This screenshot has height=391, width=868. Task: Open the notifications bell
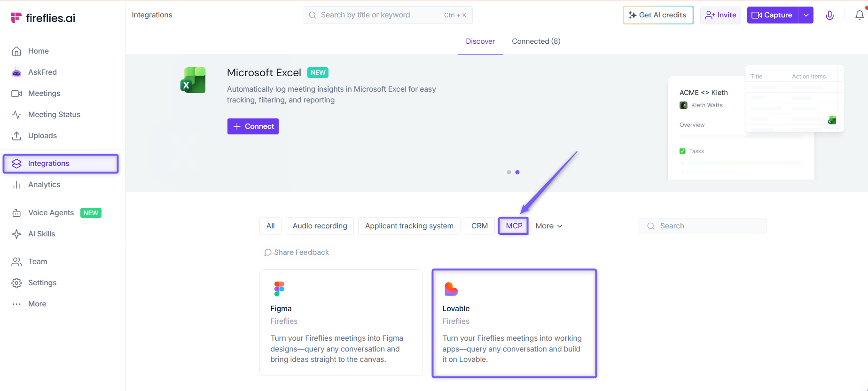(x=860, y=15)
